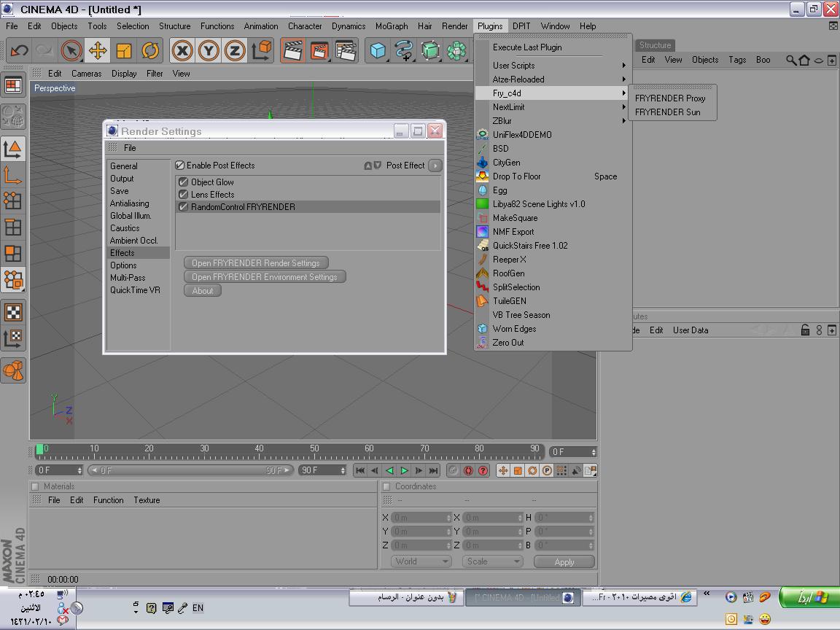Activate the Rotate tool

[x=150, y=51]
